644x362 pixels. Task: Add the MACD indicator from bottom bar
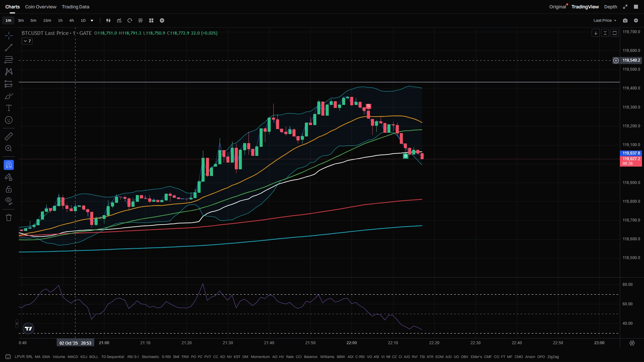pyautogui.click(x=73, y=357)
